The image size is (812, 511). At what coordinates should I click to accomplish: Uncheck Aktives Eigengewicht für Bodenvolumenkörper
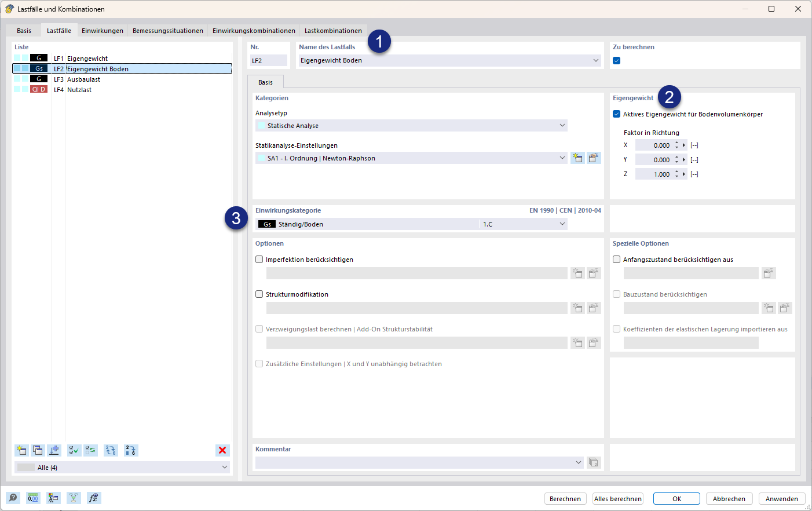point(617,114)
